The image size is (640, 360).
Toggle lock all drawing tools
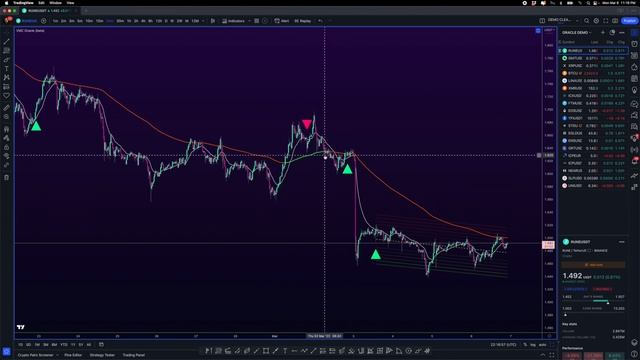(x=7, y=147)
